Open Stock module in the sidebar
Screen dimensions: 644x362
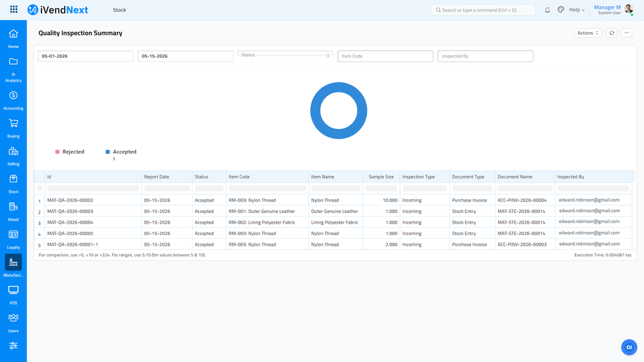click(x=13, y=184)
